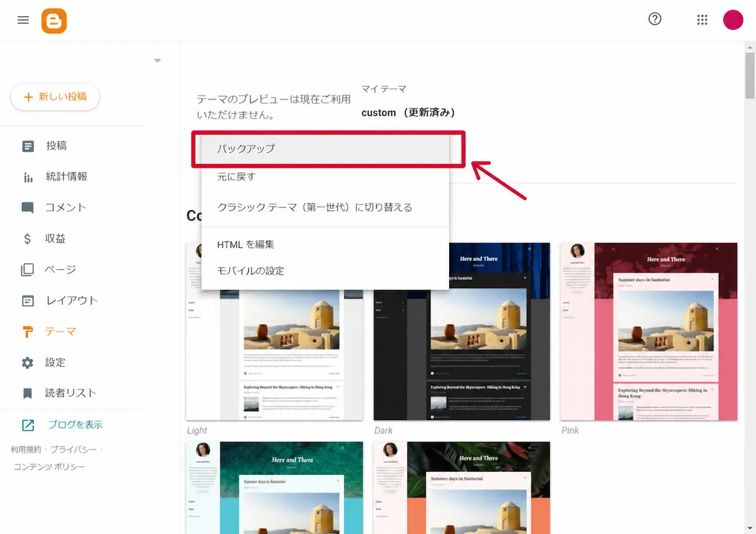The image size is (756, 534).
Task: Select the Pink theme thumbnail
Action: tap(649, 332)
